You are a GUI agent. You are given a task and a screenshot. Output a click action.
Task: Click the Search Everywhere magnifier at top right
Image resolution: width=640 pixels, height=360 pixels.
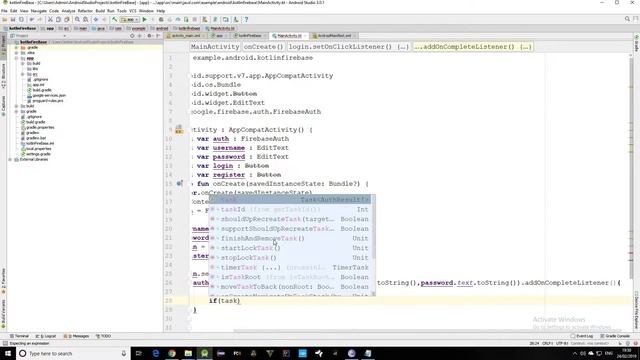point(627,19)
